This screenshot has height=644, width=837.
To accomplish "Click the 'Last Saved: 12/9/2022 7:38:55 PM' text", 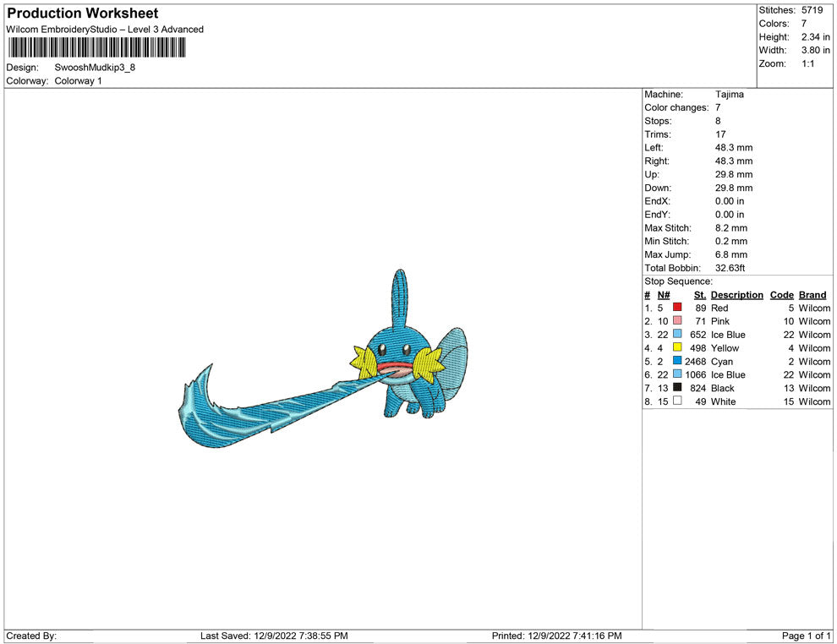I will coord(274,636).
